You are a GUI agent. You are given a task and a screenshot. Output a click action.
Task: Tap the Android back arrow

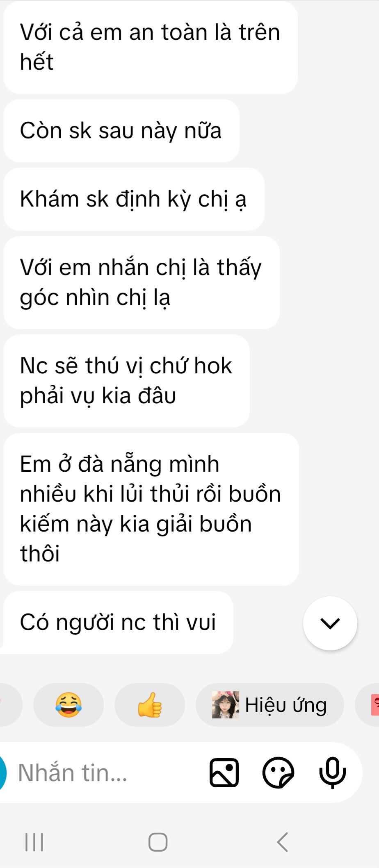(283, 842)
